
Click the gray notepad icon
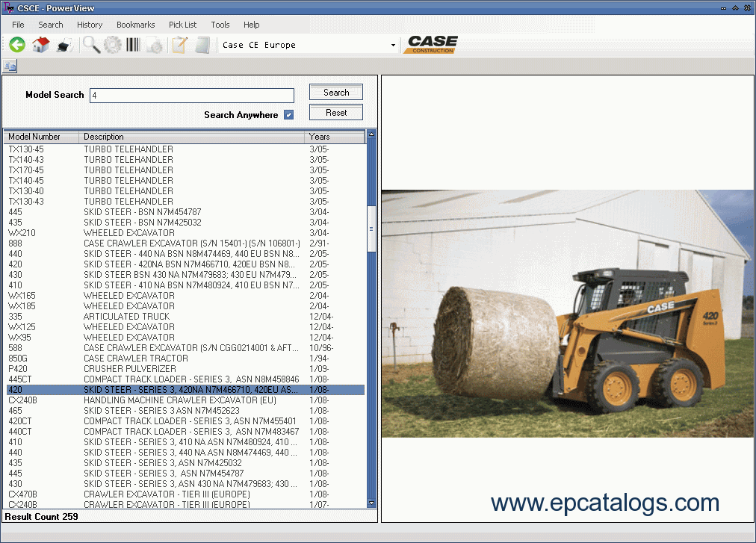pos(202,46)
